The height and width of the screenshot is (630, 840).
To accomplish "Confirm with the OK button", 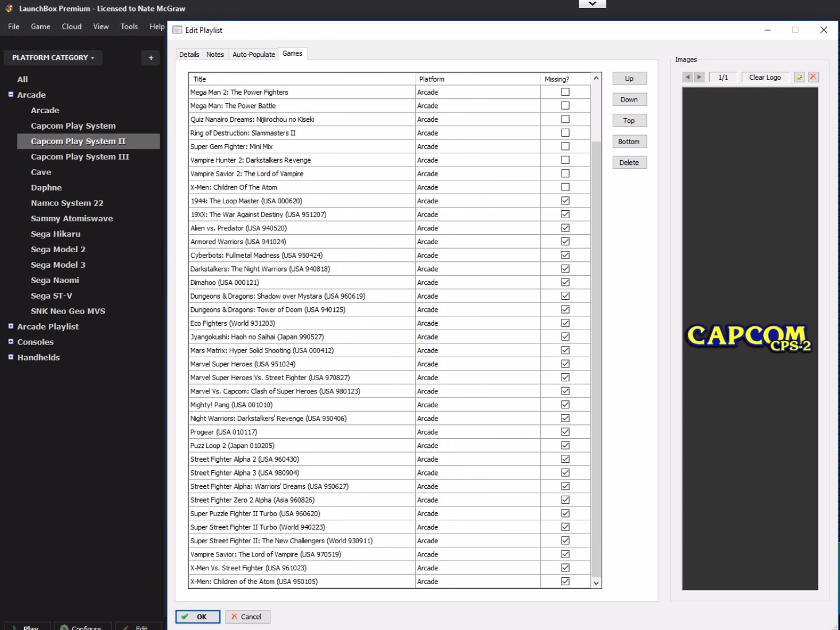I will 198,616.
